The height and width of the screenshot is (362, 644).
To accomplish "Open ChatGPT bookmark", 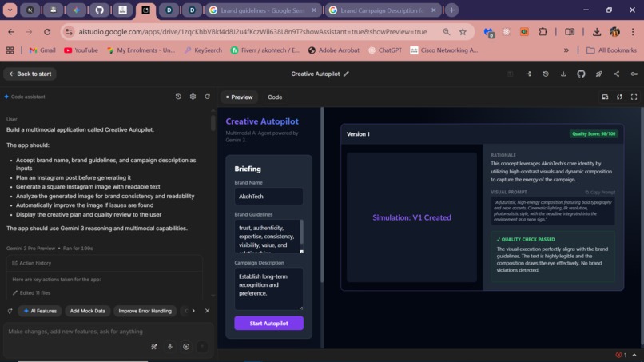I will [x=385, y=50].
